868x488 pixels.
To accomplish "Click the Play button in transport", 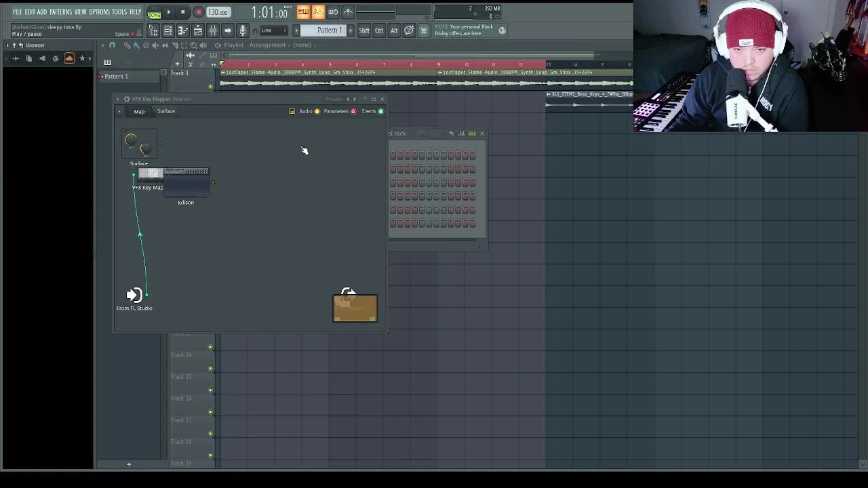I will click(x=168, y=12).
